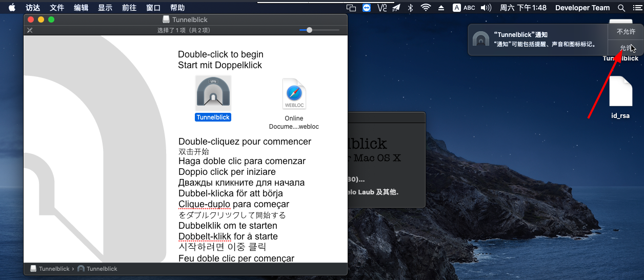
Task: Click the Online Docume....webloc file name
Action: (294, 123)
